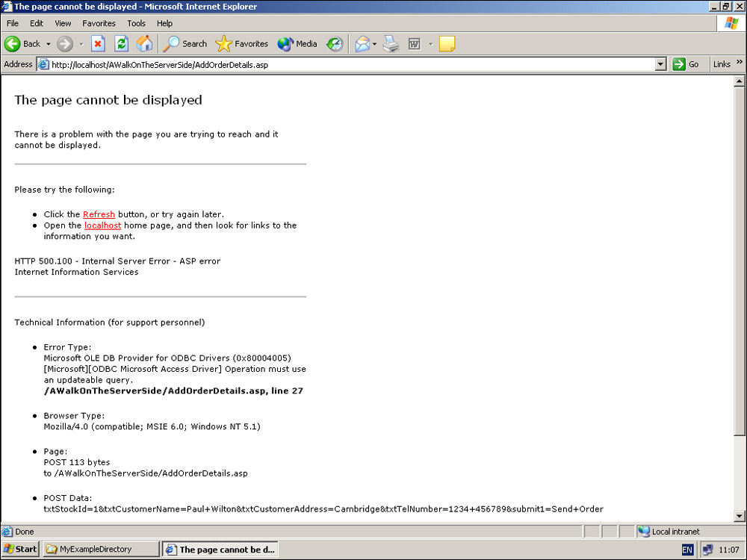747x560 pixels.
Task: Expand the Back button history dropdown
Action: click(x=49, y=44)
